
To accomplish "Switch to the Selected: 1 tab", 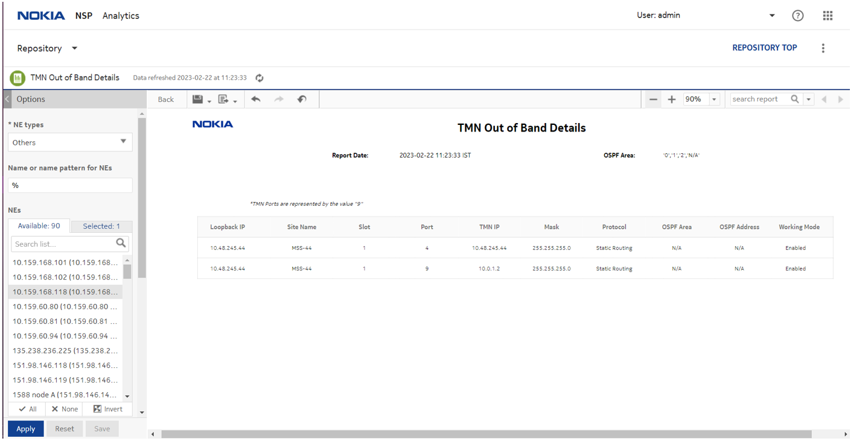I will pos(101,226).
